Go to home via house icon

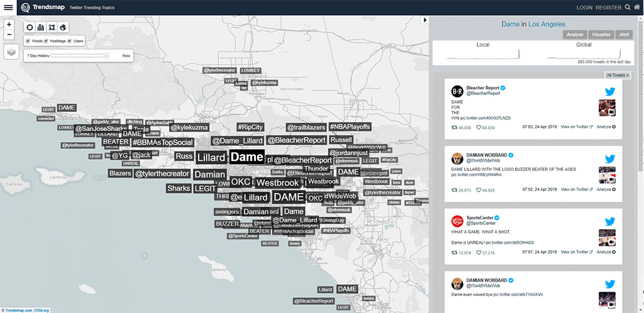637,8
